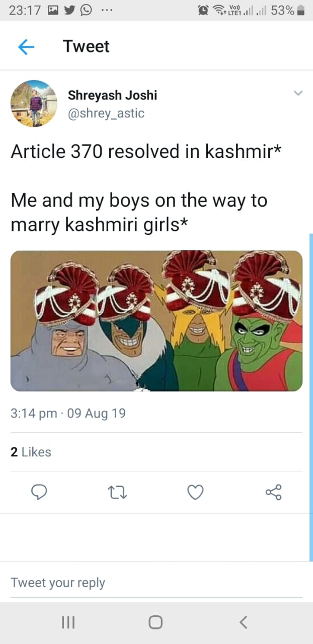Screen dimensions: 313x644
Task: Open Shreyash Joshi's profile picture
Action: point(34,104)
